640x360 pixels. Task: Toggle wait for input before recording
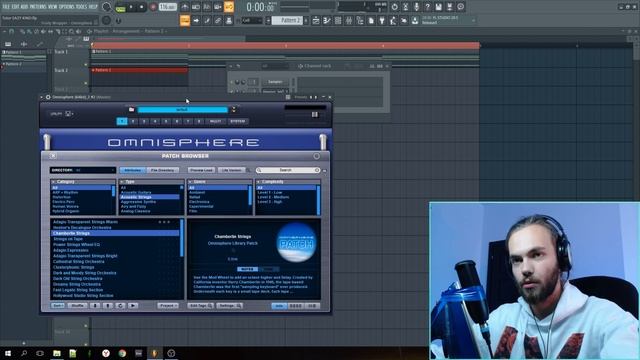coord(196,7)
